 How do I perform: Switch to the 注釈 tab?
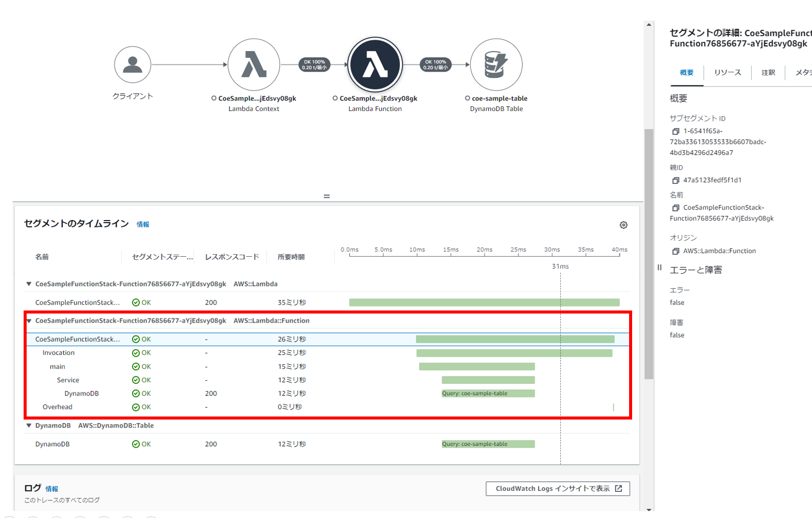tap(768, 73)
